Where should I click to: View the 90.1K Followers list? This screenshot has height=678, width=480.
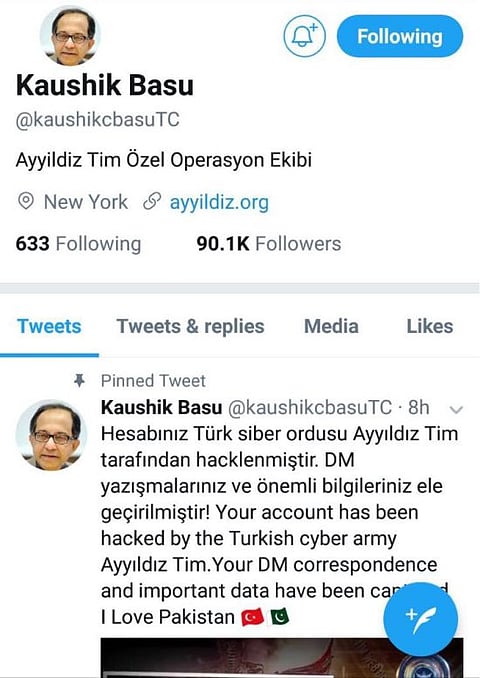pos(269,244)
